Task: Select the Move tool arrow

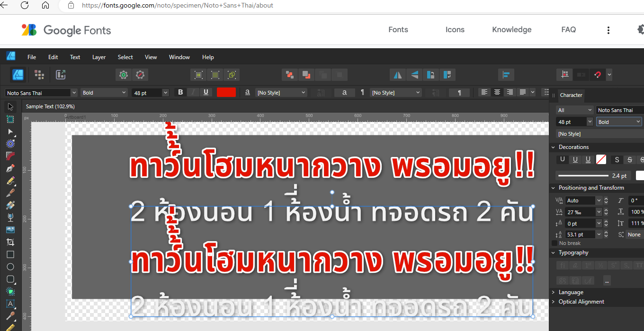Action: [x=10, y=106]
